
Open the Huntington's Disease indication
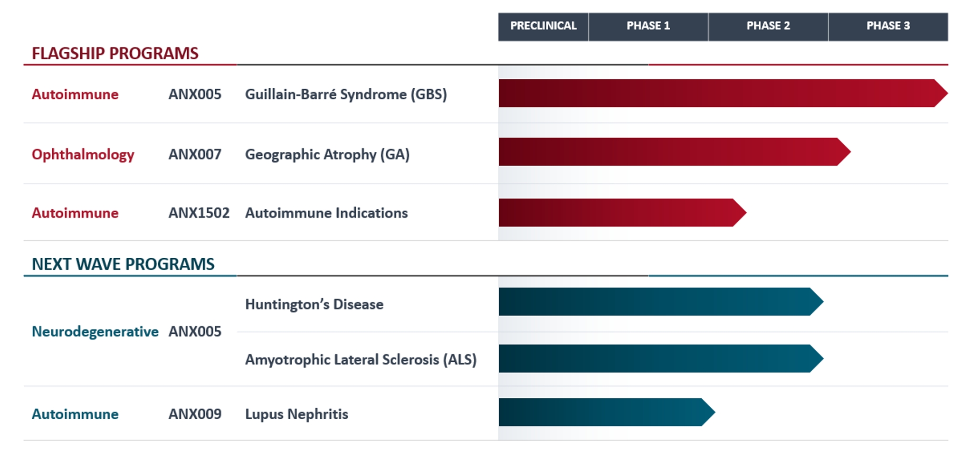click(314, 304)
